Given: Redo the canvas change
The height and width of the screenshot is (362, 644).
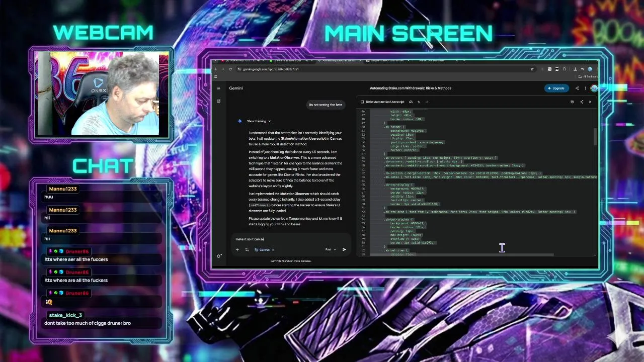Looking at the screenshot, I should pos(427,102).
